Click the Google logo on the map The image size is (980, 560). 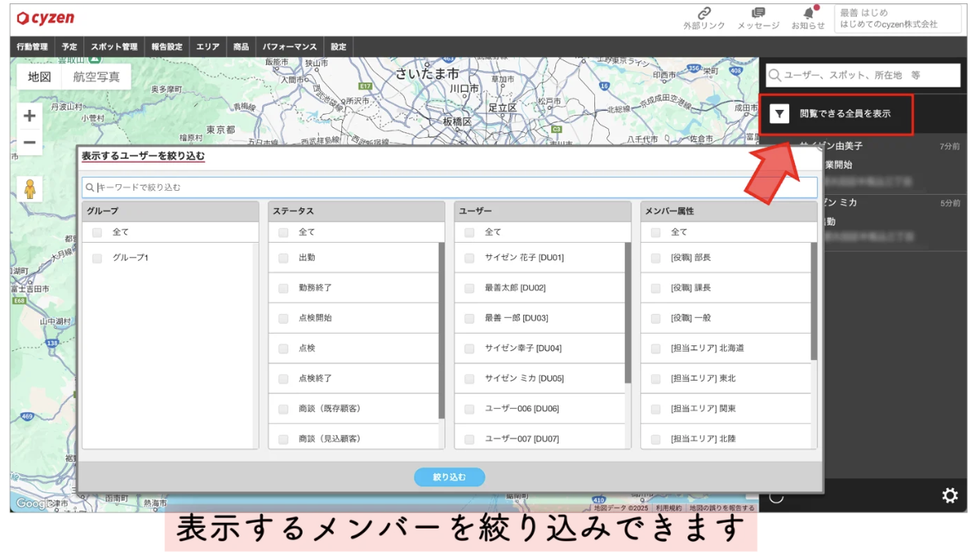(34, 503)
